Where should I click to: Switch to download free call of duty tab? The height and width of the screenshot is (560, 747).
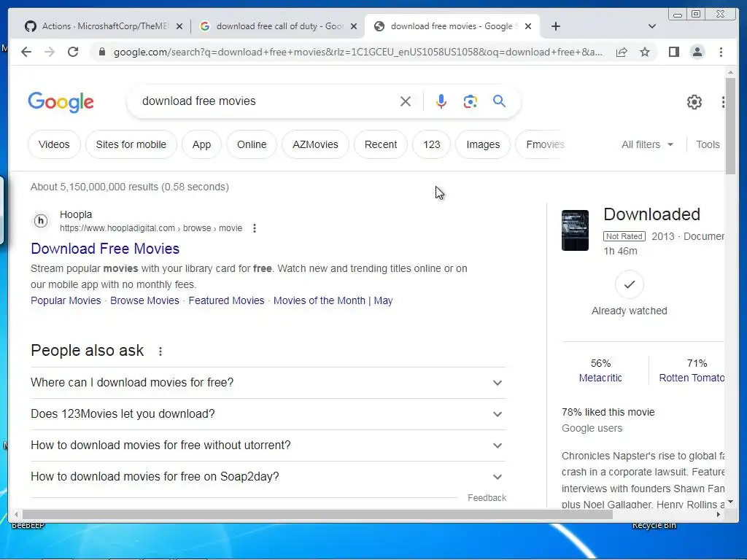pos(279,26)
